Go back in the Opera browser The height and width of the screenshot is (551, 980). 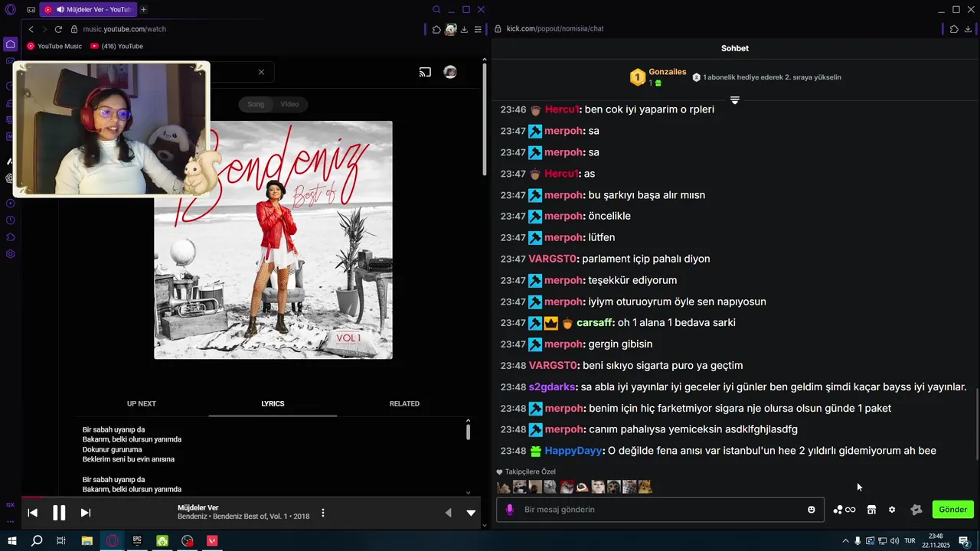[31, 29]
